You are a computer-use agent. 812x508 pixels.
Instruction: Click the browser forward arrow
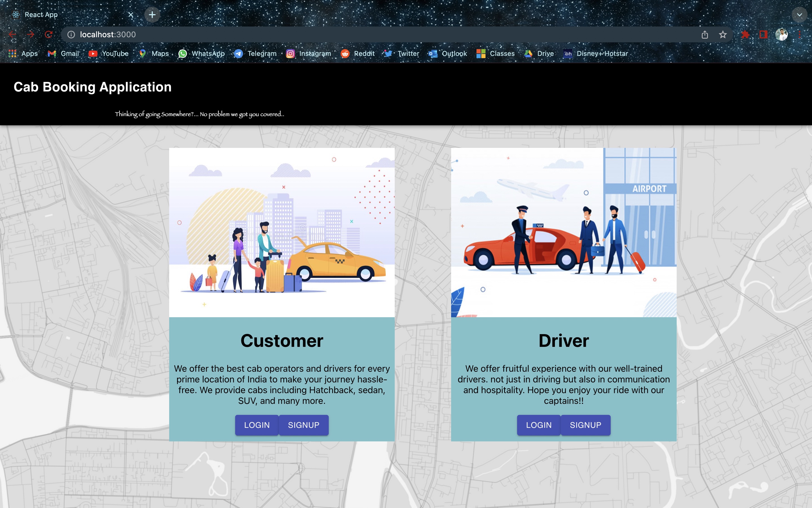[30, 34]
